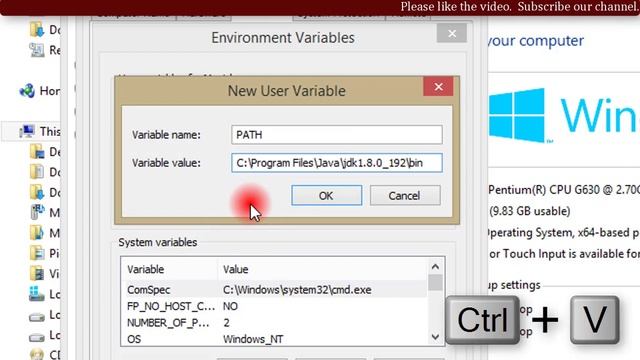Image resolution: width=640 pixels, height=360 pixels.
Task: Cancel the New User Variable dialog
Action: point(405,196)
